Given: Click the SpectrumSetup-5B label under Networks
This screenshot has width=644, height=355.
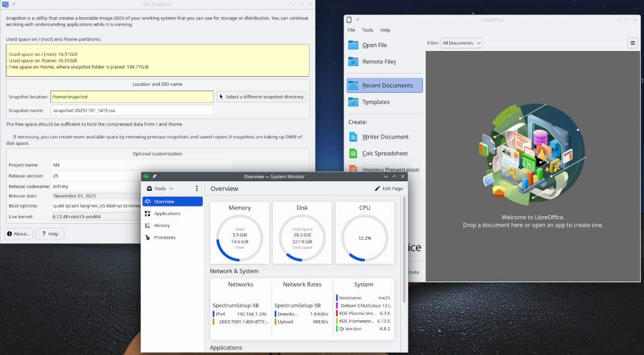Looking at the screenshot, I should click(236, 305).
